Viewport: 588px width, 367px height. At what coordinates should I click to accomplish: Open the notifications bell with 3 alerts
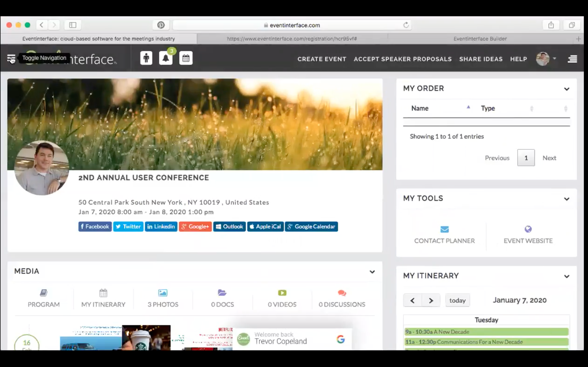coord(166,58)
